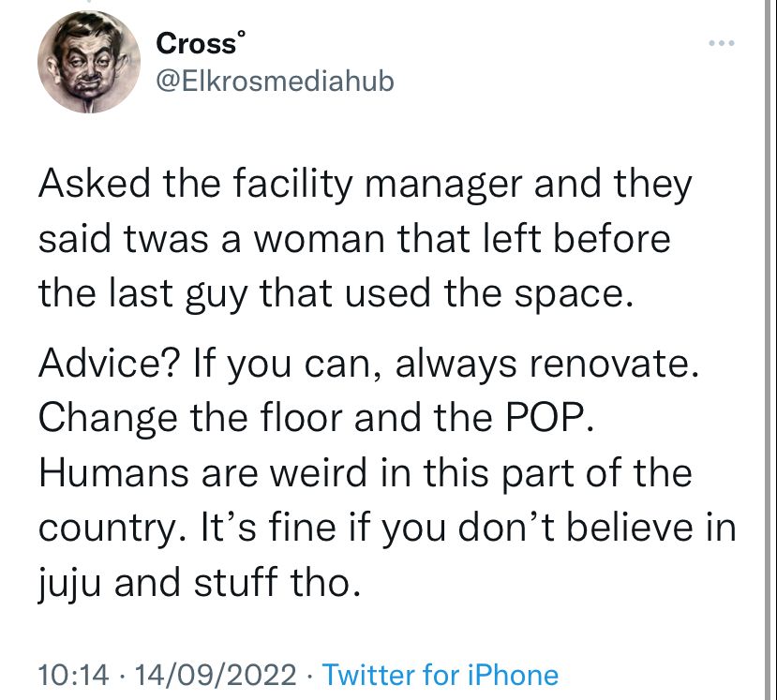The image size is (777, 700).
Task: Open Cross's caricature profile picture
Action: pyautogui.click(x=89, y=63)
